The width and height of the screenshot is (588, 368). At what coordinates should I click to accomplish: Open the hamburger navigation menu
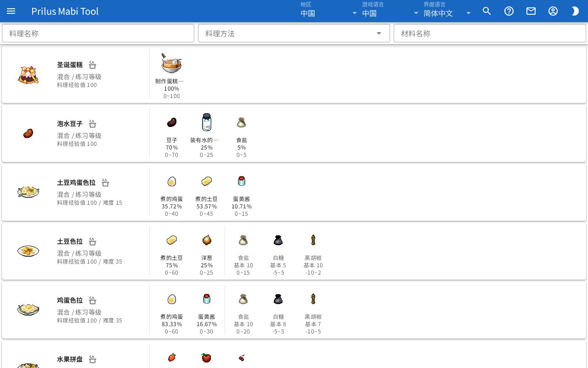pos(11,11)
